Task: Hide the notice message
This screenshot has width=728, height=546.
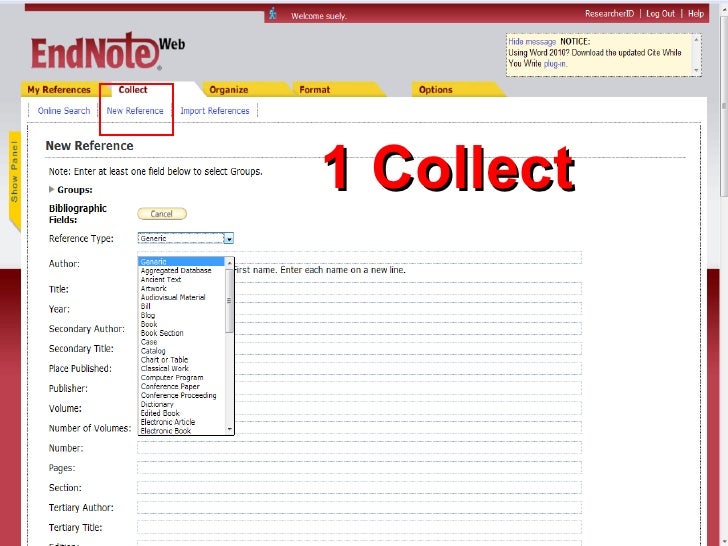Action: 532,41
